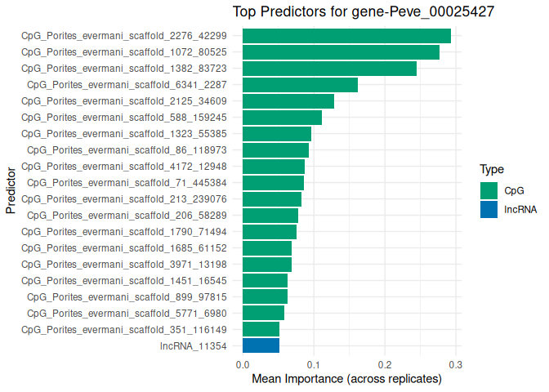The width and height of the screenshot is (549, 392).
Task: Click the bar for scaffold_6341_2287
Action: pos(300,85)
